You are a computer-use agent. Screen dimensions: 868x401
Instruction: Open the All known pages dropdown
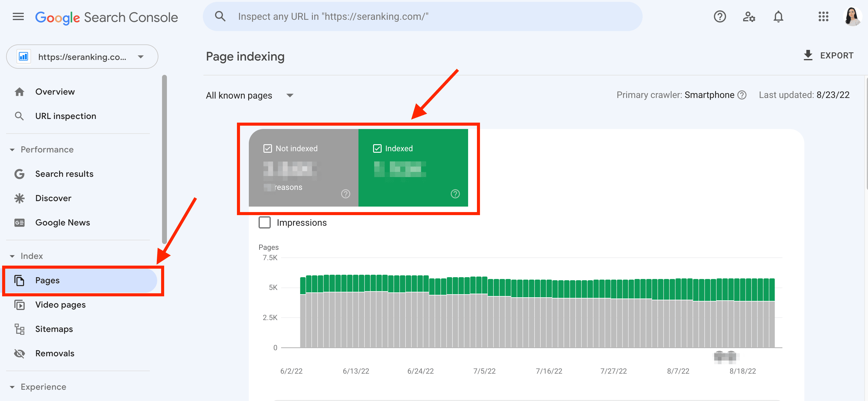click(x=250, y=96)
